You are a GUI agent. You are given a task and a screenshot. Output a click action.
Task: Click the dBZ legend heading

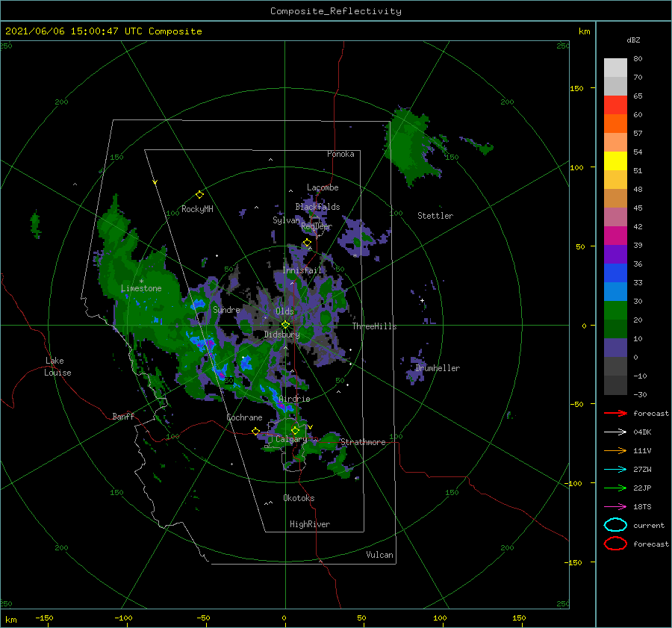click(x=633, y=40)
